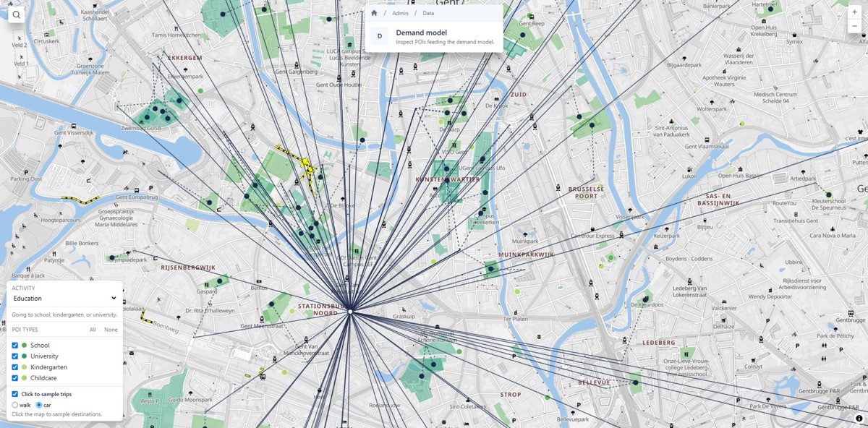This screenshot has height=428, width=868.
Task: Click the STROP district label
Action: coord(510,395)
